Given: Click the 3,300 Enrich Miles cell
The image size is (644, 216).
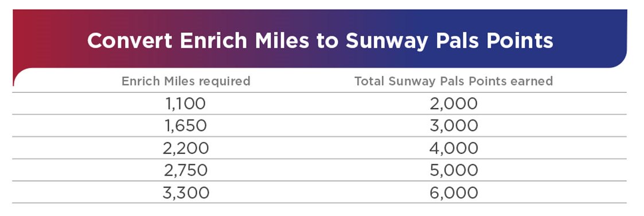Looking at the screenshot, I should tap(186, 192).
